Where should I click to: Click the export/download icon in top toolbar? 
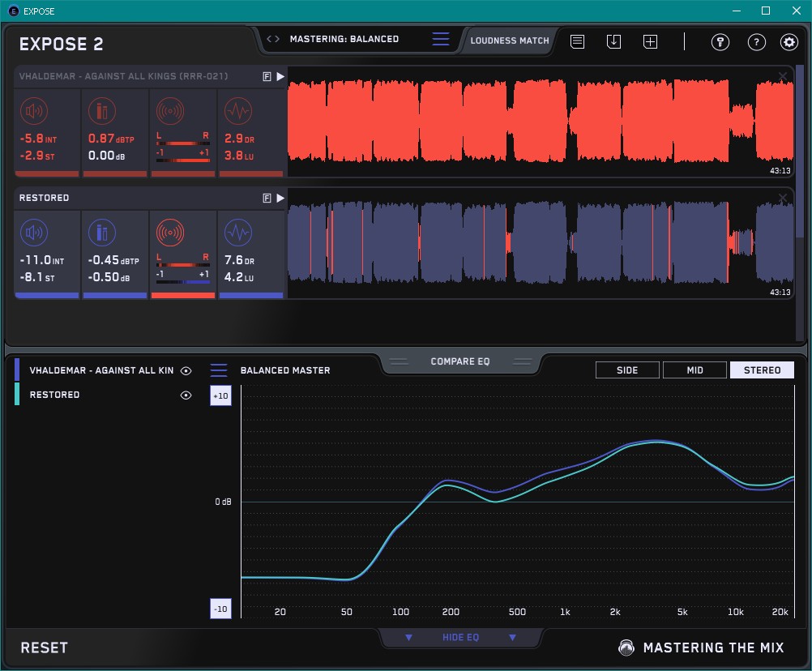coord(613,42)
